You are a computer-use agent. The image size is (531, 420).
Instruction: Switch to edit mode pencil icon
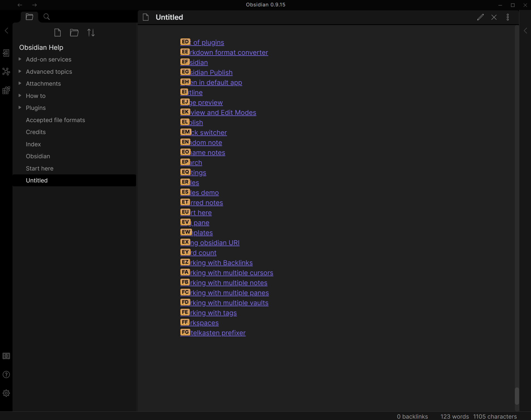[x=480, y=17]
